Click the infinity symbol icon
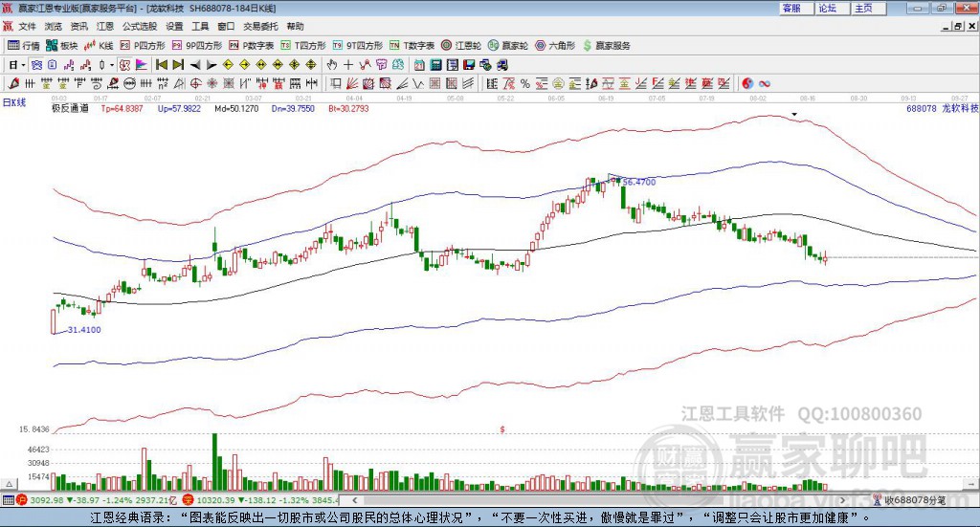The height and width of the screenshot is (527, 980). (x=765, y=83)
